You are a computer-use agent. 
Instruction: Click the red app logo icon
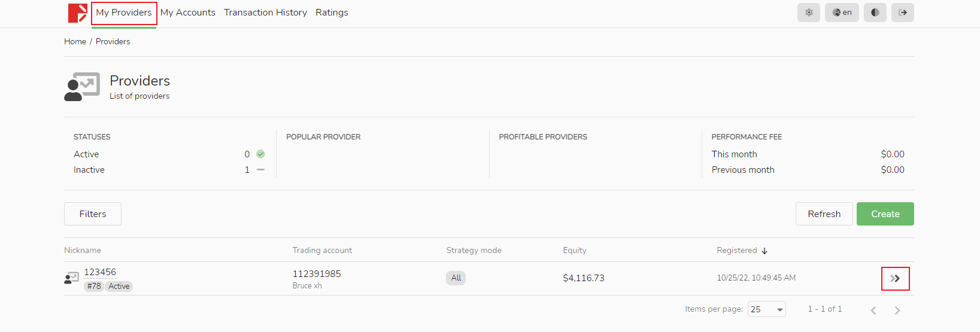(77, 13)
